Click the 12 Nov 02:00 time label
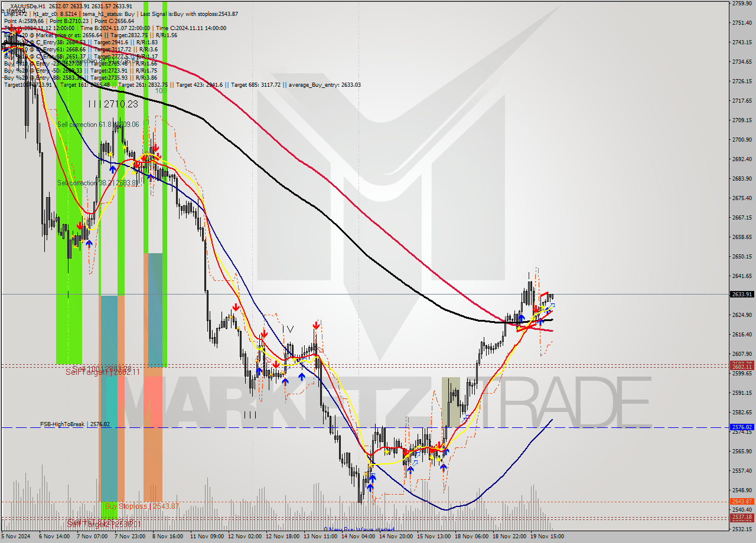The image size is (756, 543). click(244, 537)
